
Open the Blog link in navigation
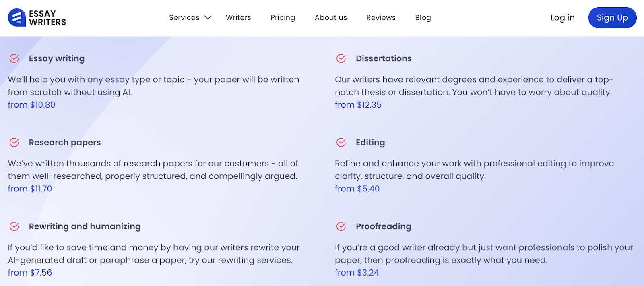click(x=423, y=18)
